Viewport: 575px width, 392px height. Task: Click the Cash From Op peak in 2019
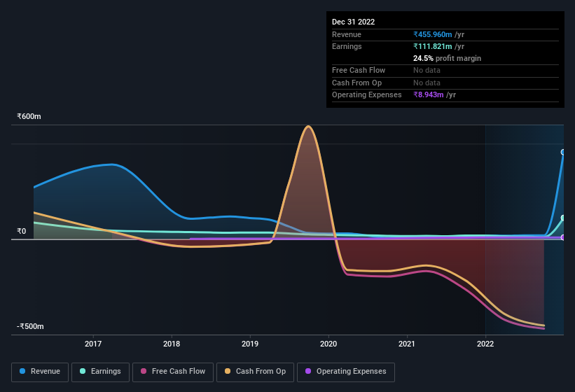click(308, 127)
